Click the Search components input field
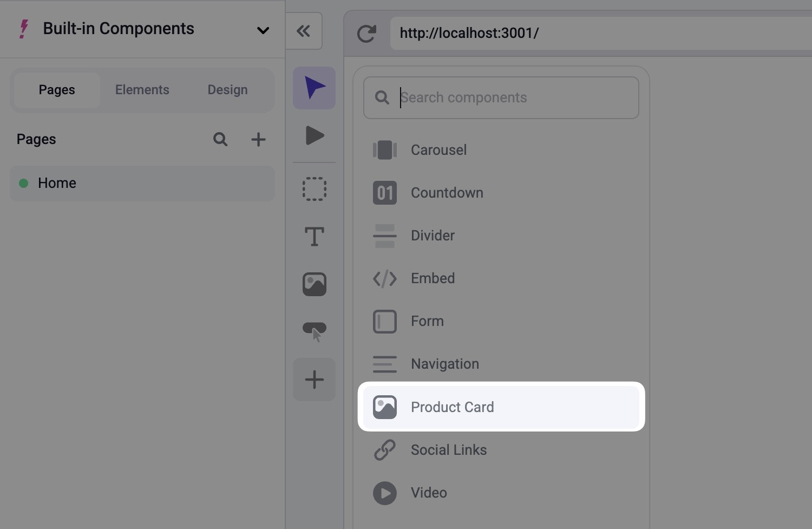Screen dimensions: 812x529 tap(501, 97)
